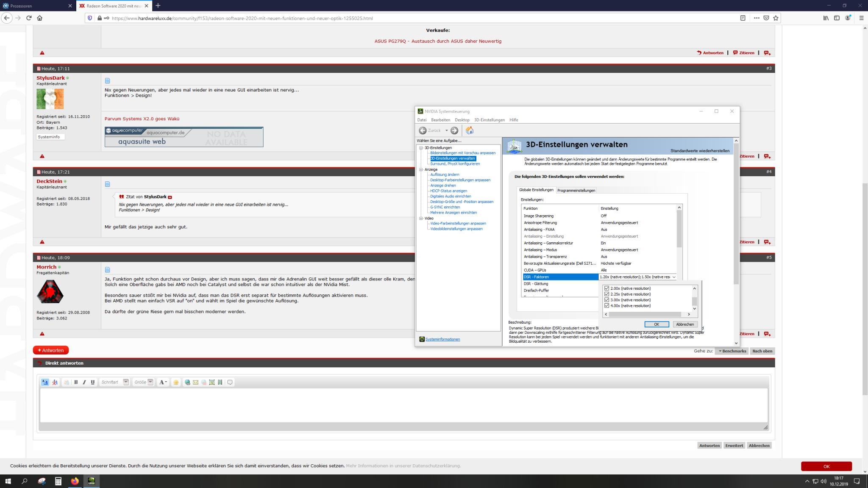
Task: Open reader view icon in address bar
Action: [x=743, y=18]
